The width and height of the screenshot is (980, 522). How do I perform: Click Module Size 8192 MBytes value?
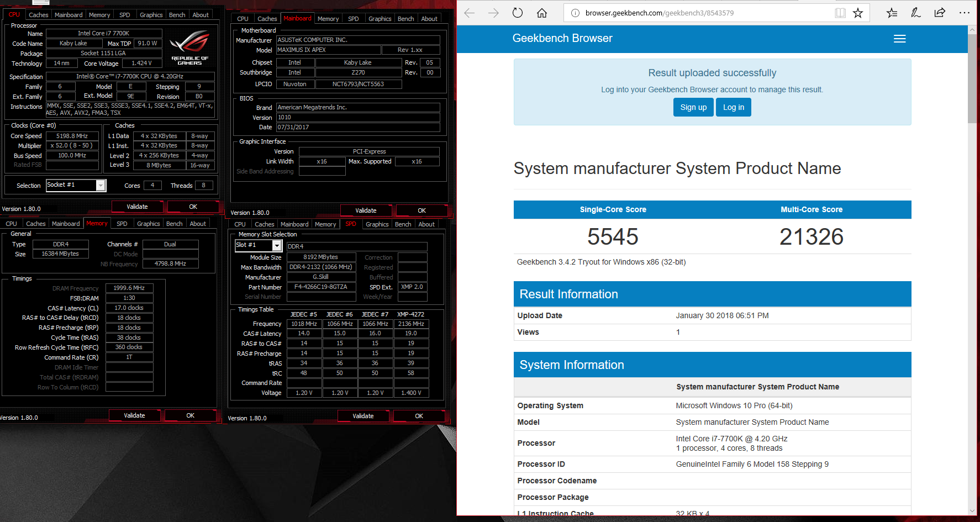[x=320, y=257]
